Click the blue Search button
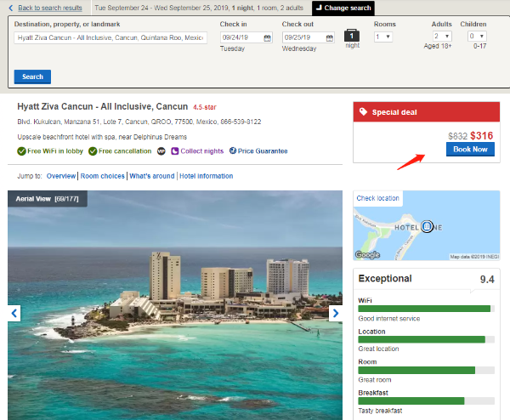 [32, 77]
